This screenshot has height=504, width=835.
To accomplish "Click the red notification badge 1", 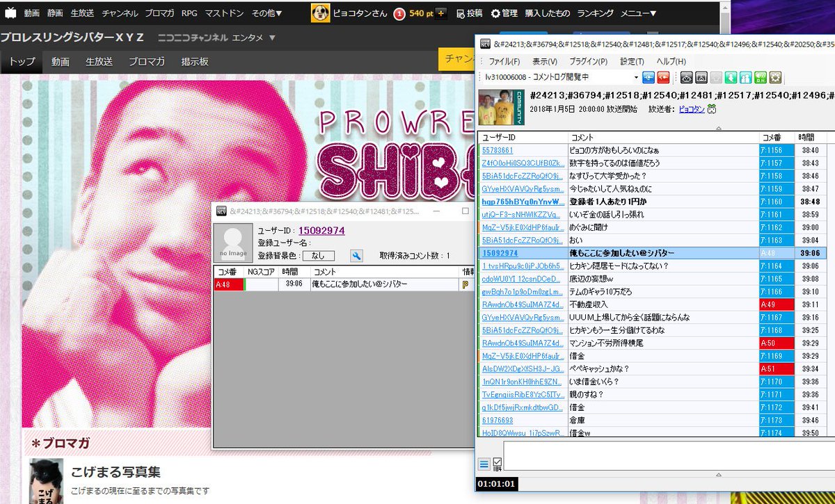I will coord(399,13).
